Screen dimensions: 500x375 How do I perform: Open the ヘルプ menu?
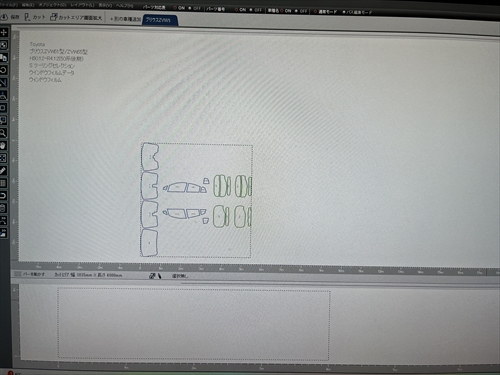[124, 6]
